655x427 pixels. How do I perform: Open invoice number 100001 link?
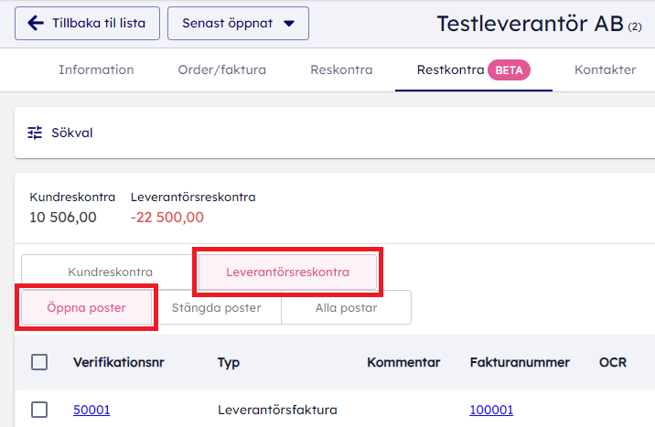(x=491, y=409)
